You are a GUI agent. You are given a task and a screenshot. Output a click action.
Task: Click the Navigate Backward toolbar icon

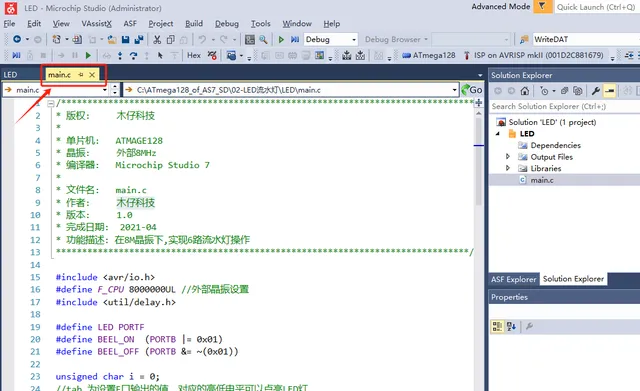tap(17, 39)
